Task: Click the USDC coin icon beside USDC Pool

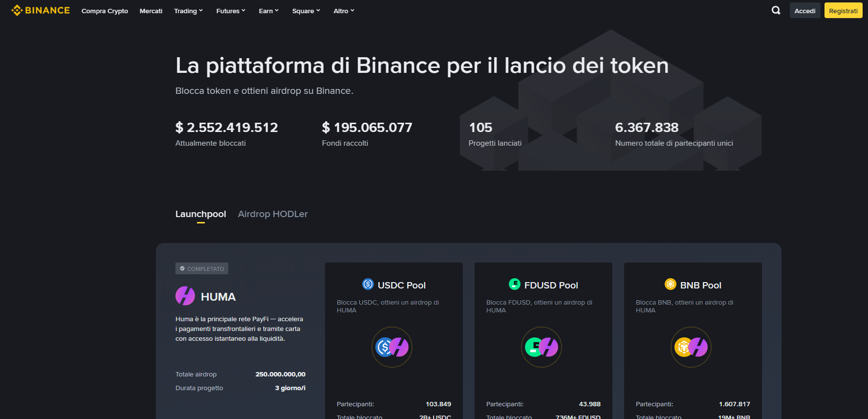Action: pyautogui.click(x=368, y=284)
